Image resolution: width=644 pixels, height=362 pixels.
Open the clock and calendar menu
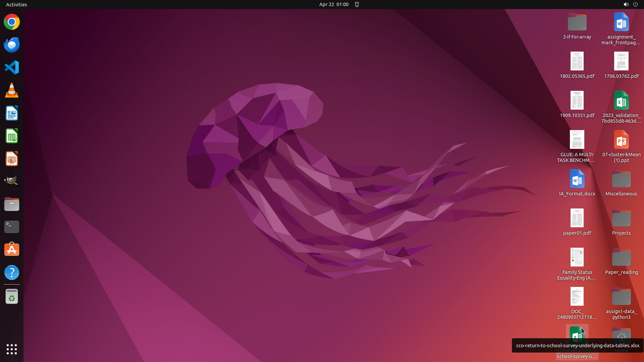(333, 4)
